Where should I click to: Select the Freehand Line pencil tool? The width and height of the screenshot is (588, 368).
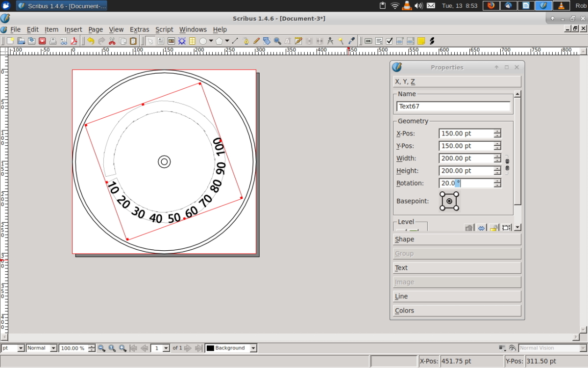click(256, 41)
